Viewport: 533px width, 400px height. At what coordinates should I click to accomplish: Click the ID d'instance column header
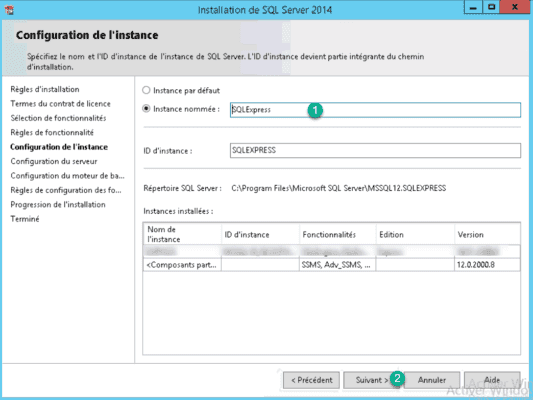click(x=261, y=234)
